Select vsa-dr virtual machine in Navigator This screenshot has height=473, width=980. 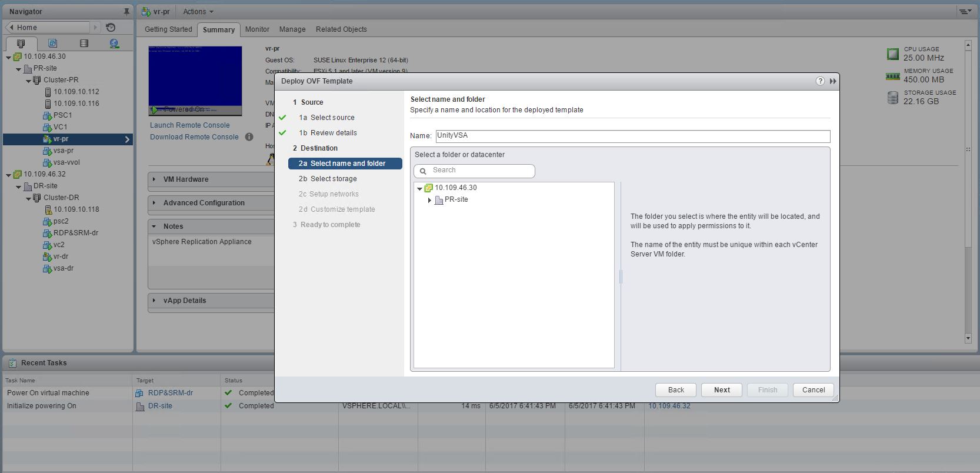[63, 268]
